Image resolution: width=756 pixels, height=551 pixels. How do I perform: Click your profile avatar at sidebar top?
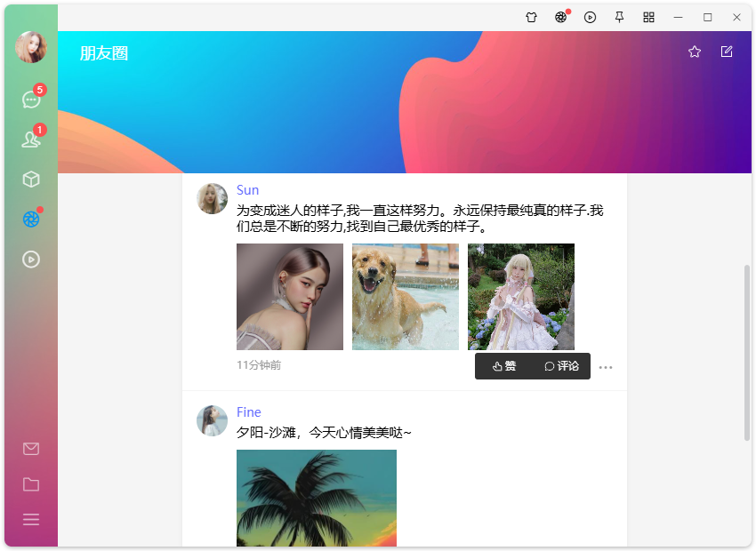(x=31, y=48)
